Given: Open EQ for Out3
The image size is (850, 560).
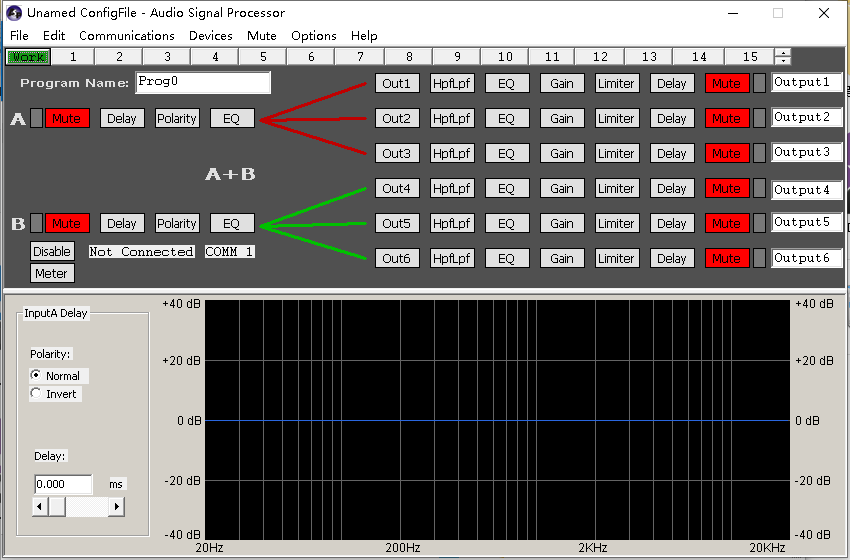Looking at the screenshot, I should tap(506, 153).
